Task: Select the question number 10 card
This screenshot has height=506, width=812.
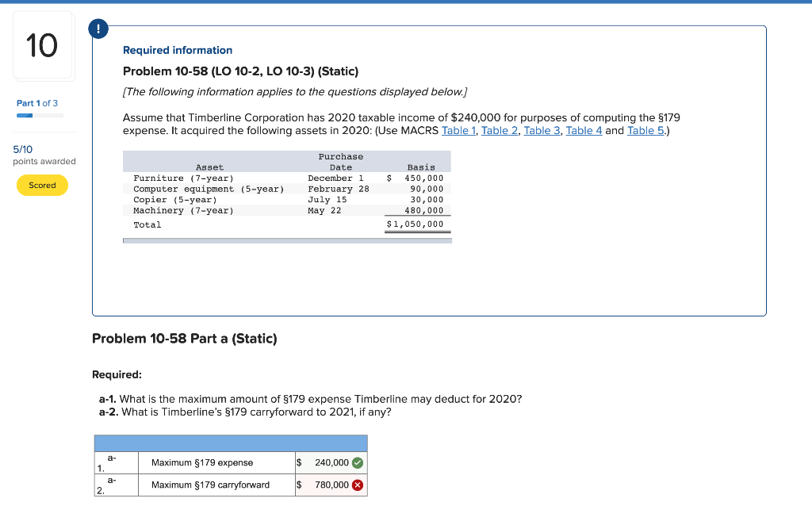Action: point(44,45)
